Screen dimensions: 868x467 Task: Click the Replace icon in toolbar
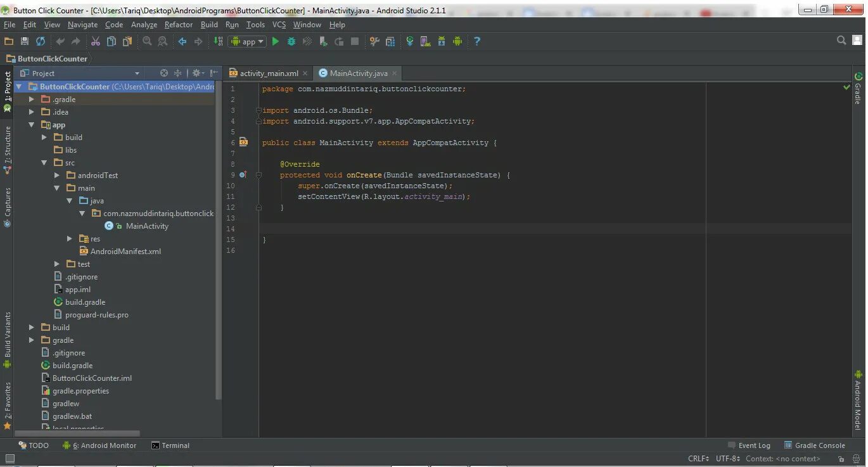coord(163,41)
